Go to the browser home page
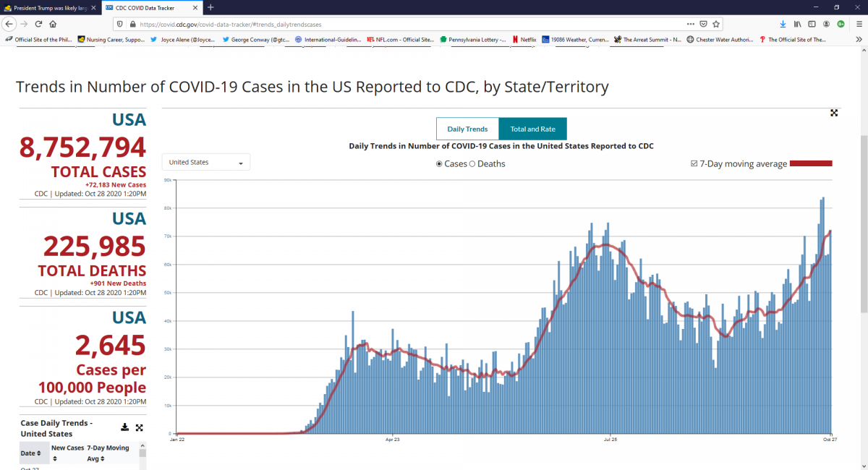Screen dimensions: 868x470 tap(53, 24)
